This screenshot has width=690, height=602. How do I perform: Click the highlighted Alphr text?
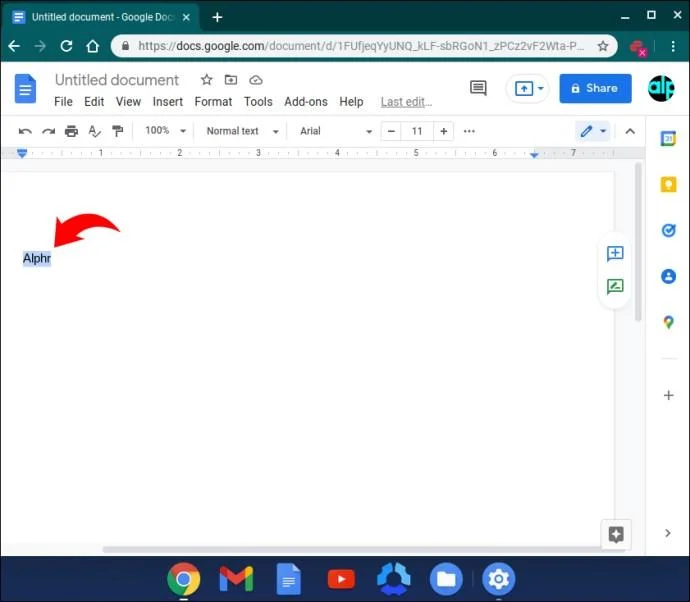[37, 258]
